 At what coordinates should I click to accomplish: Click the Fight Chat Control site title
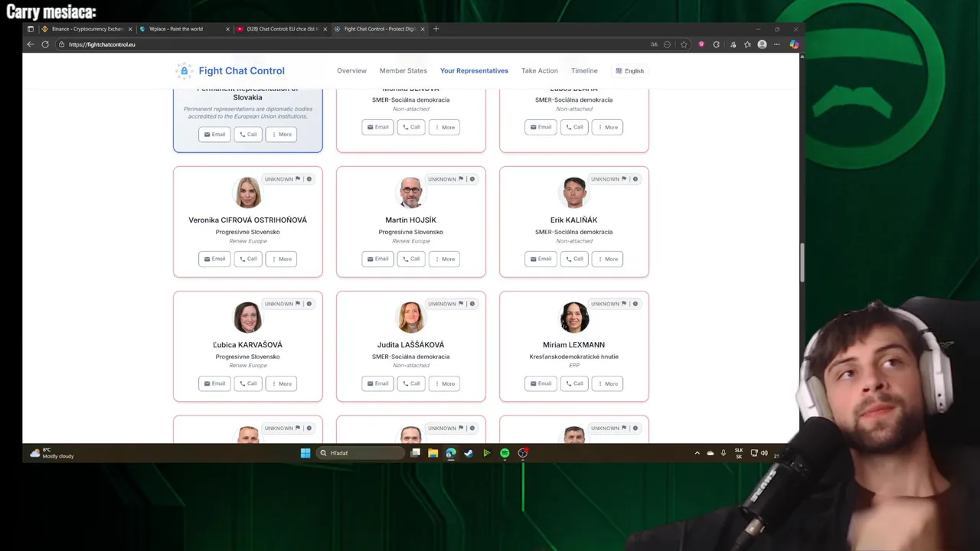click(x=241, y=70)
